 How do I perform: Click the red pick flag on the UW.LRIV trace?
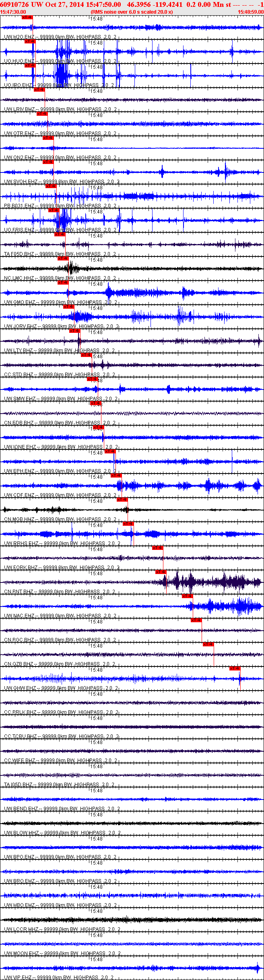pos(39,90)
